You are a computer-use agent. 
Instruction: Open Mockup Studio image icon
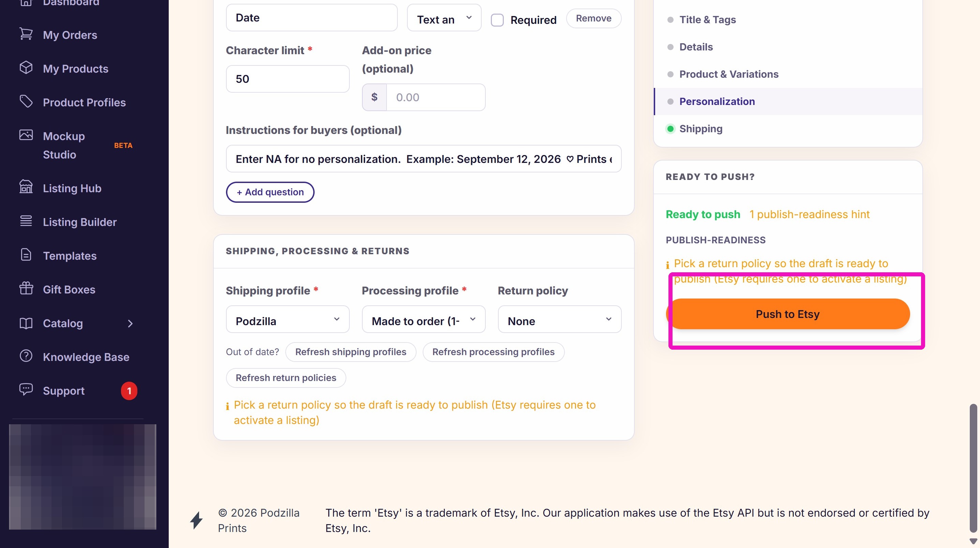point(26,135)
